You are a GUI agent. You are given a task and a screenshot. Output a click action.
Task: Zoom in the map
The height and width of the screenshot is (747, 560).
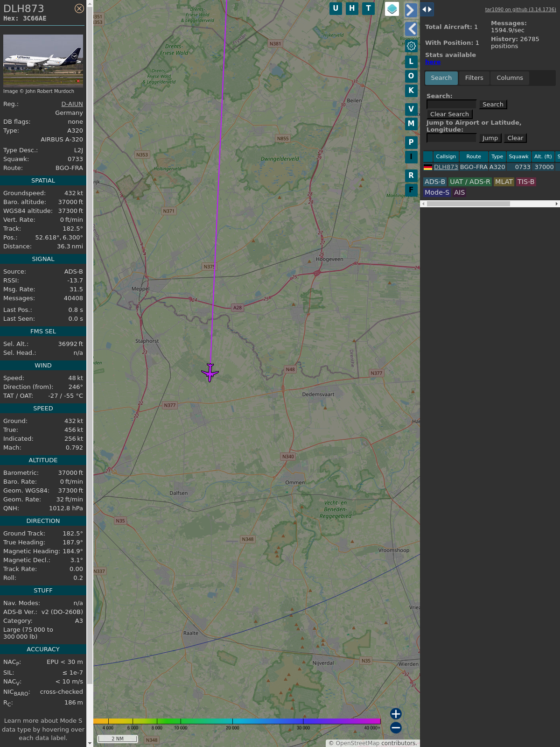click(x=396, y=714)
